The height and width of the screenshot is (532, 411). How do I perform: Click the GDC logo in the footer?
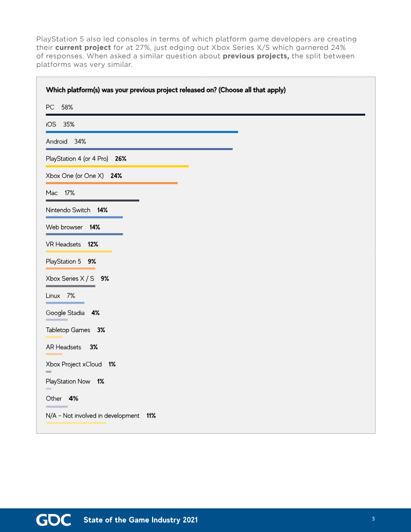tap(53, 520)
